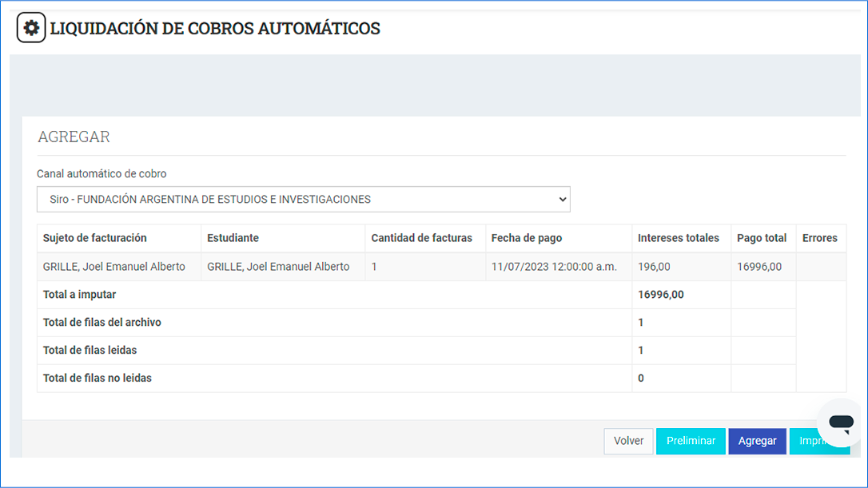Click the 196,00 interest value cell
This screenshot has height=488, width=868.
pyautogui.click(x=654, y=267)
